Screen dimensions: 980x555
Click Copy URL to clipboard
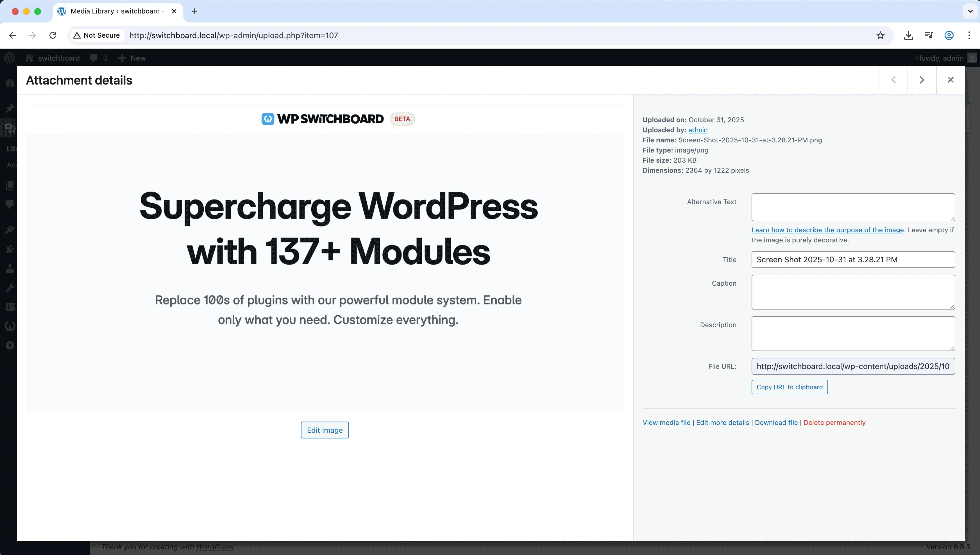(x=789, y=387)
